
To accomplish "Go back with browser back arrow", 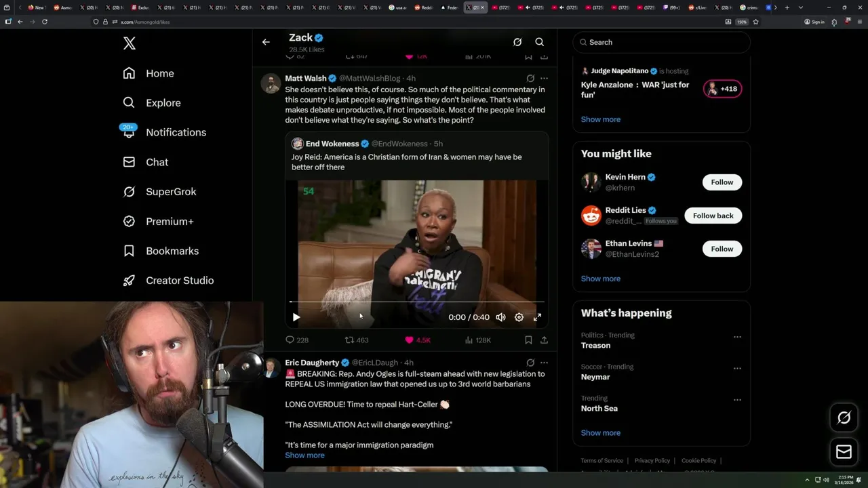I will pyautogui.click(x=20, y=22).
